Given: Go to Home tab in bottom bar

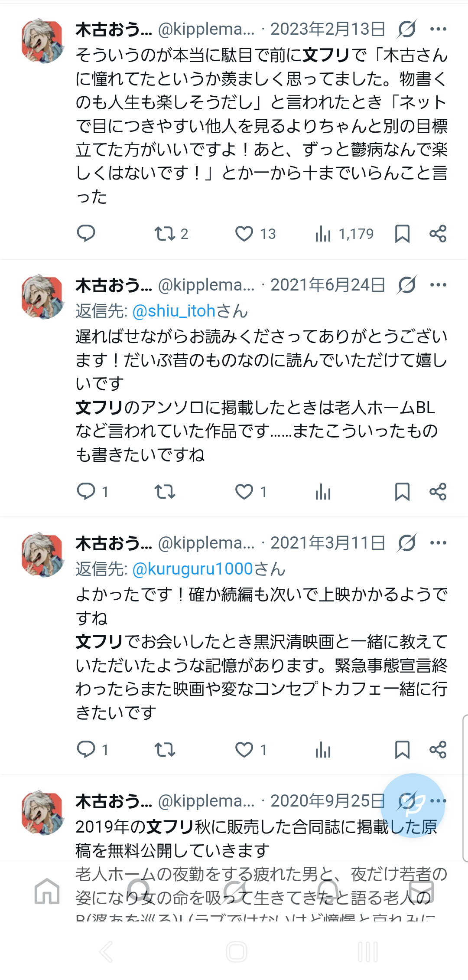Looking at the screenshot, I should coord(47,892).
